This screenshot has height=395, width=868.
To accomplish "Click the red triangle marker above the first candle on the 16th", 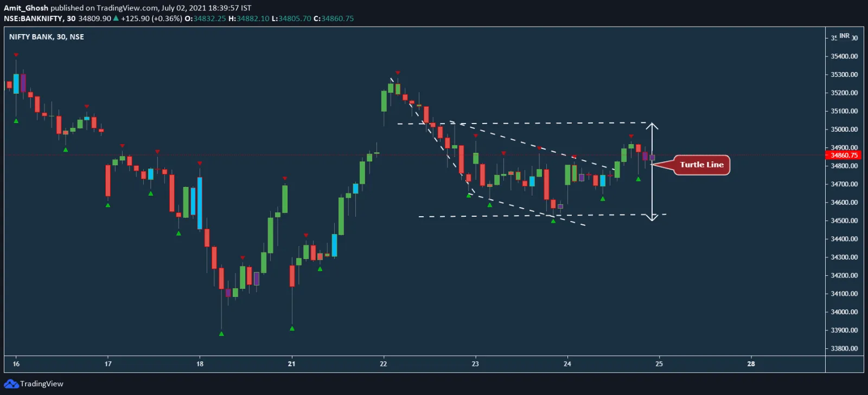I will click(16, 55).
